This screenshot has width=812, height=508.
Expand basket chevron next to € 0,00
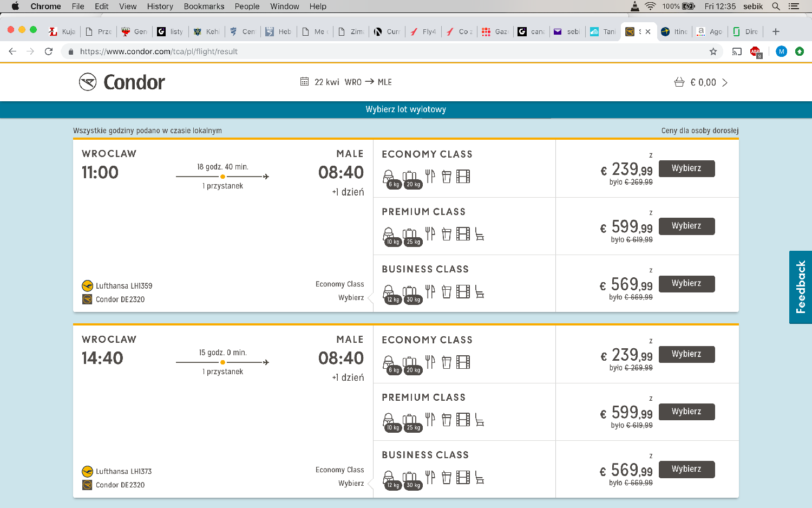[725, 82]
